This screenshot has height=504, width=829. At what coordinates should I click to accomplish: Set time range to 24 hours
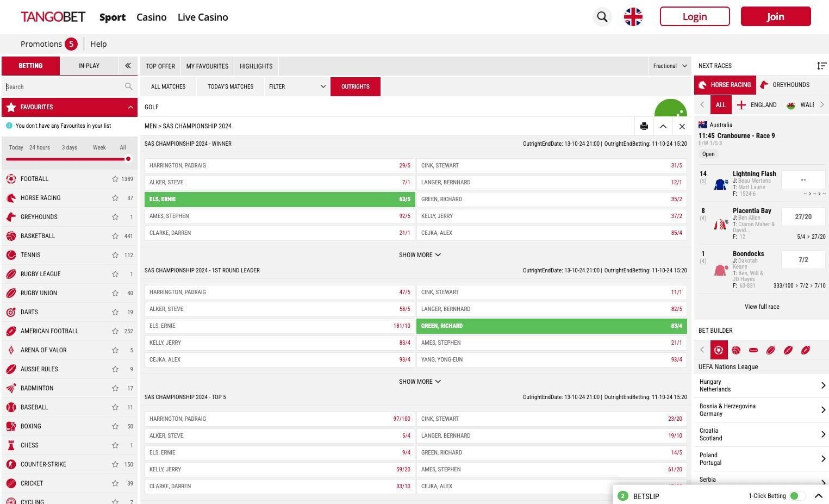point(40,147)
